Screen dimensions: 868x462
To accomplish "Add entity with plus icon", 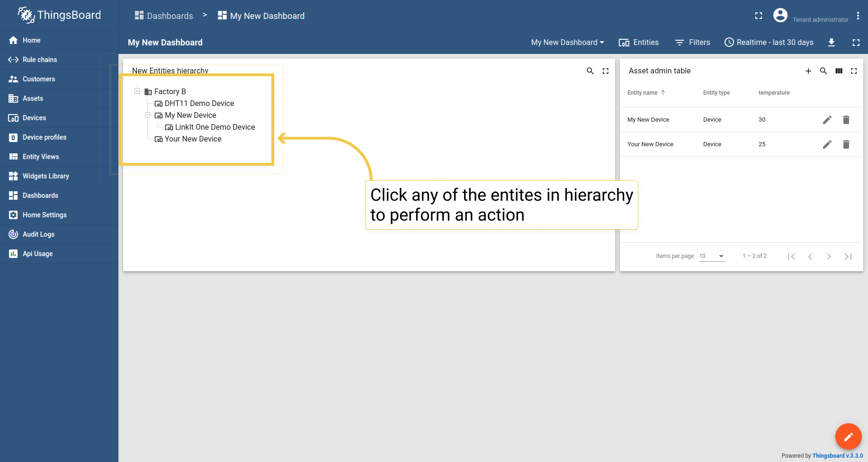I will [808, 71].
